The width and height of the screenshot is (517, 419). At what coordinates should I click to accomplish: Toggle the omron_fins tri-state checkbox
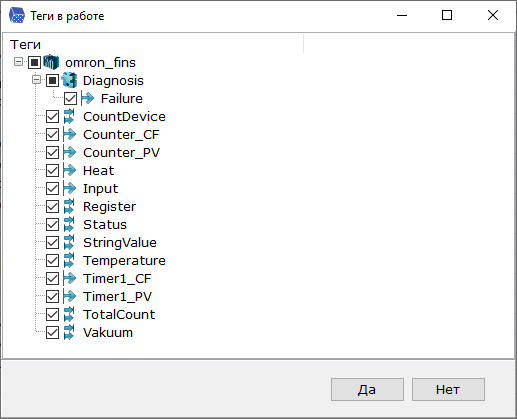tap(34, 62)
